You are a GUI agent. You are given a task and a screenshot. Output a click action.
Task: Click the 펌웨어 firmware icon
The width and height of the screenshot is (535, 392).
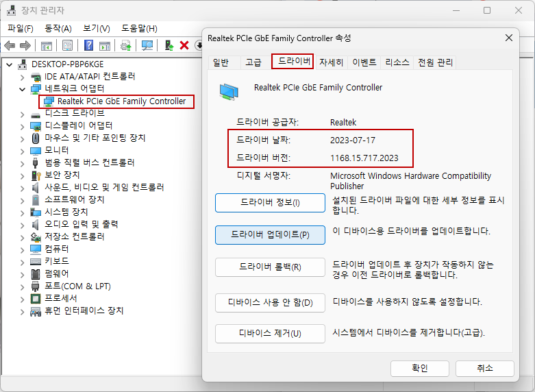36,274
